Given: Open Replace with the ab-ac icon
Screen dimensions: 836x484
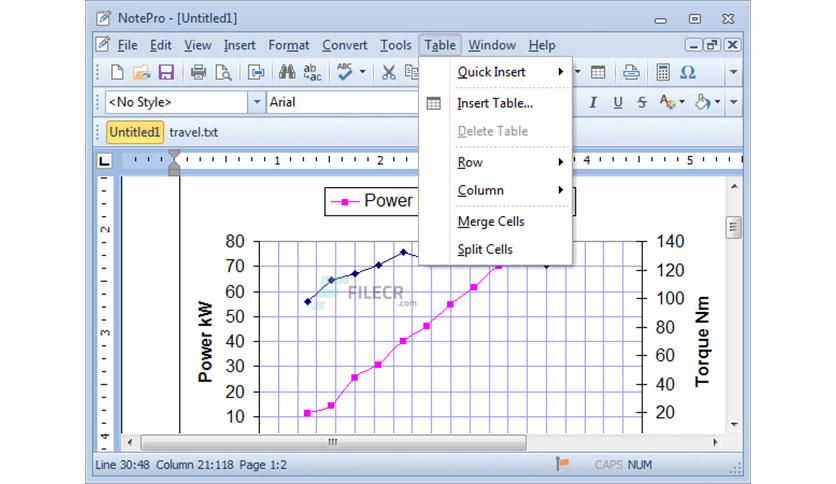Looking at the screenshot, I should 312,72.
